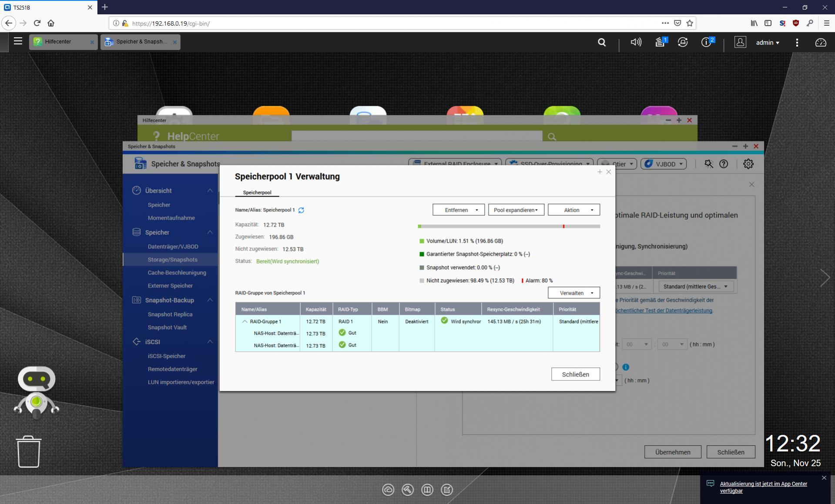Screen dimensions: 835x504
Task: Bookmark this page with the star icon
Action: tap(690, 23)
